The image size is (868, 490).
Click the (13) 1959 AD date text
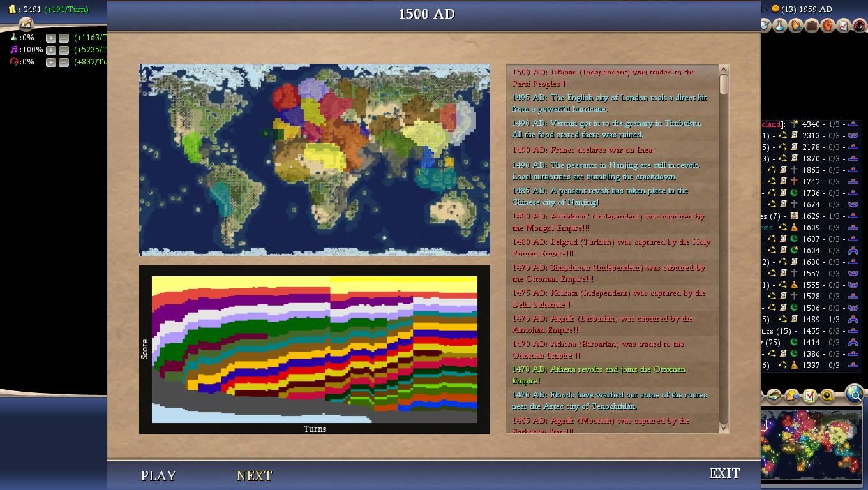[806, 9]
